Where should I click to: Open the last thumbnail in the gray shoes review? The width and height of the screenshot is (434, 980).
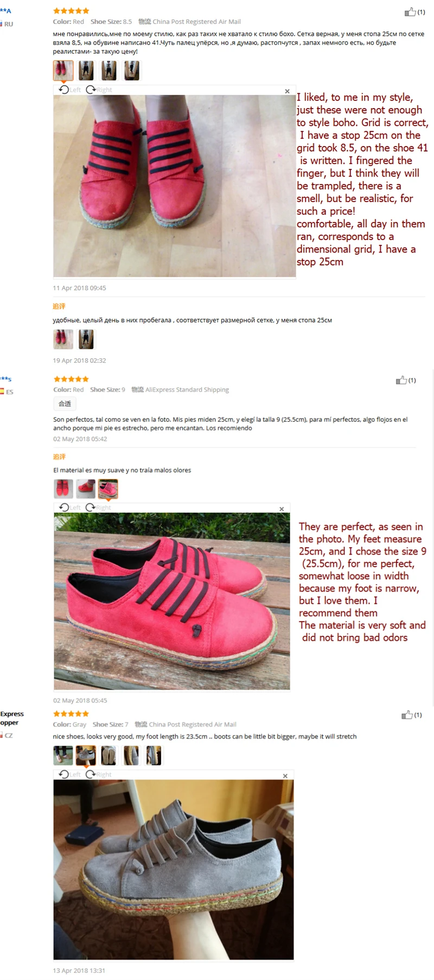pyautogui.click(x=154, y=755)
